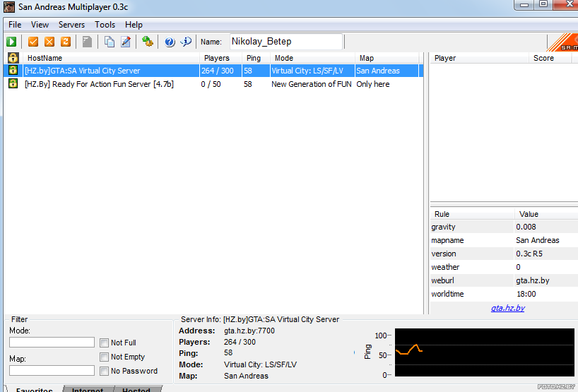Click the Name input field with Nikolay_Betep
Viewport: 578px width, 392px height.
pyautogui.click(x=286, y=42)
